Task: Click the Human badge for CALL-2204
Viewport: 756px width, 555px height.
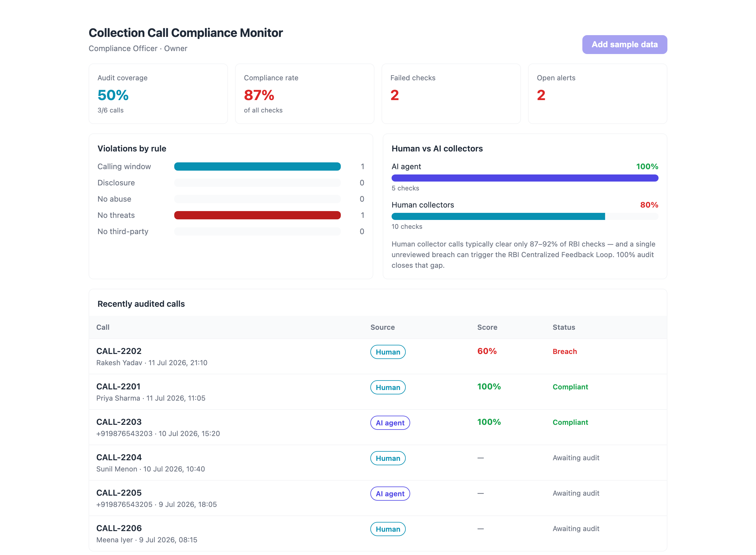Action: click(x=388, y=458)
